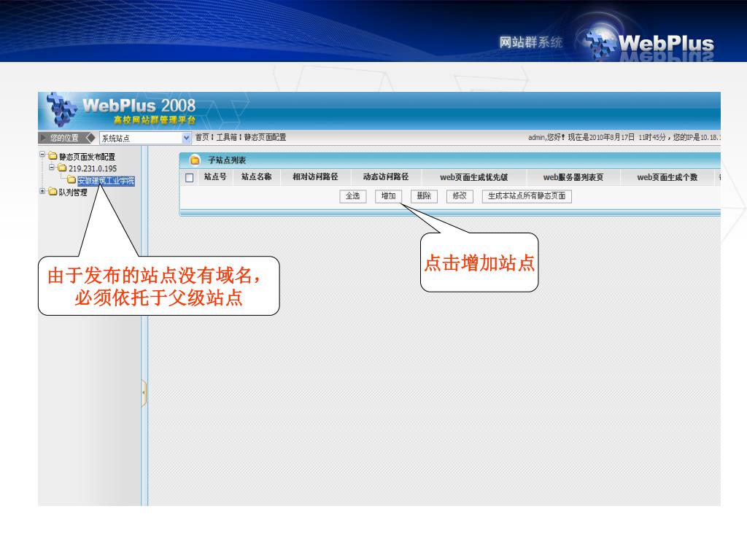Click the WebPlus globe logo in banner
This screenshot has height=560, width=747.
(x=601, y=43)
